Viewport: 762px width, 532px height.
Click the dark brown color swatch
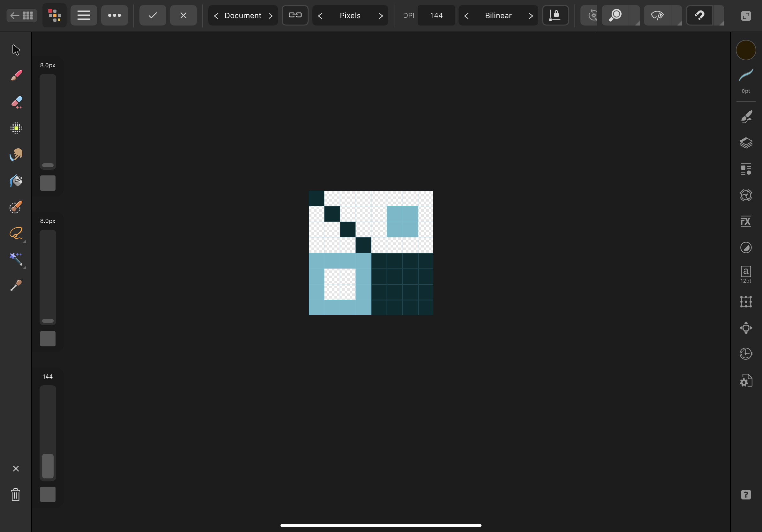pyautogui.click(x=745, y=50)
